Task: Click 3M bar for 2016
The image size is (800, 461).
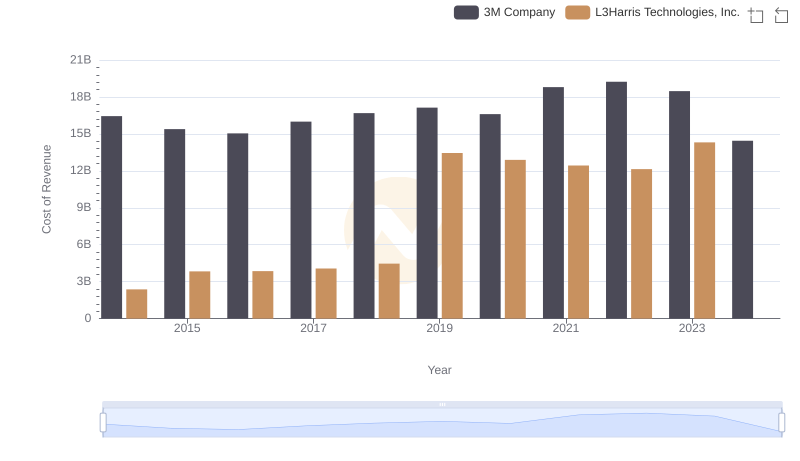Action: pyautogui.click(x=238, y=226)
